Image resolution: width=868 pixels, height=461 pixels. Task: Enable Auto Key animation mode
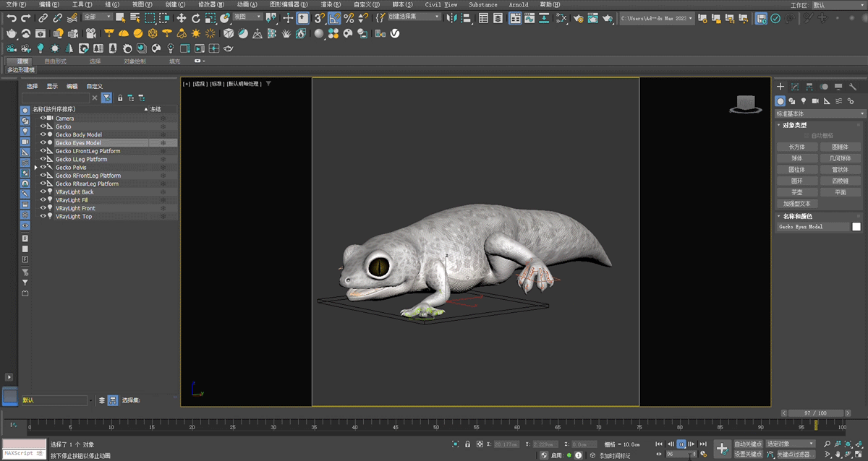tap(749, 444)
